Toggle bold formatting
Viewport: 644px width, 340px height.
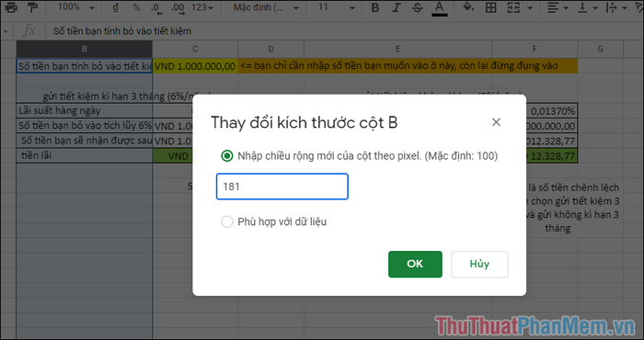[x=375, y=7]
